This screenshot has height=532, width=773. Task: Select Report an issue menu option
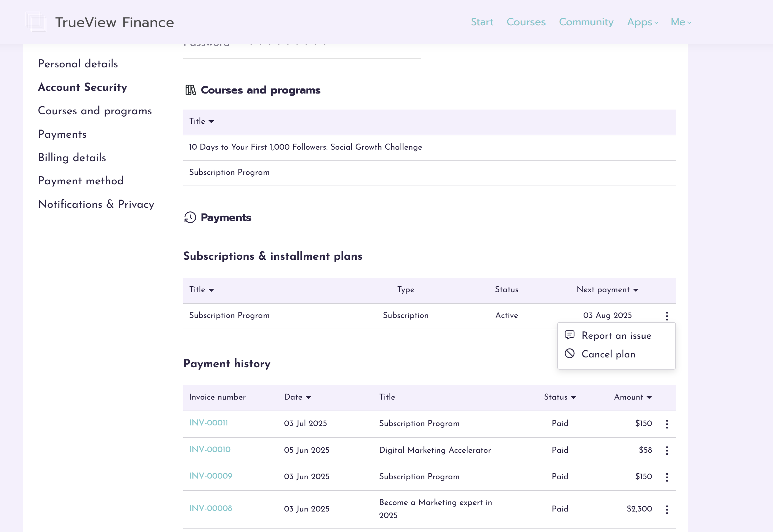tap(616, 336)
